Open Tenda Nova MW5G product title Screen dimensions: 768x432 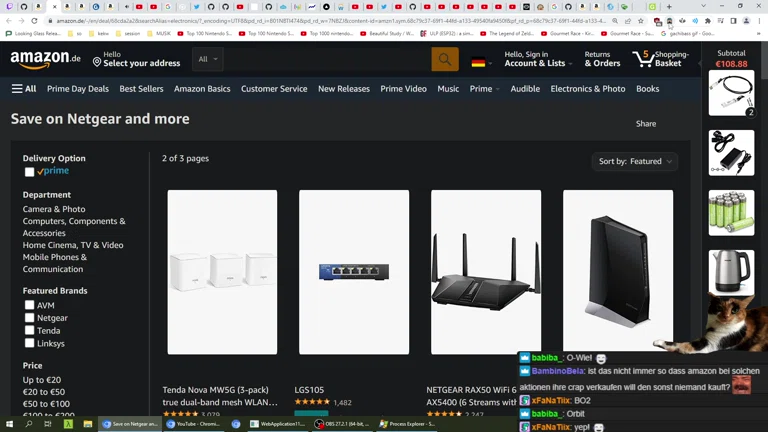click(x=220, y=396)
